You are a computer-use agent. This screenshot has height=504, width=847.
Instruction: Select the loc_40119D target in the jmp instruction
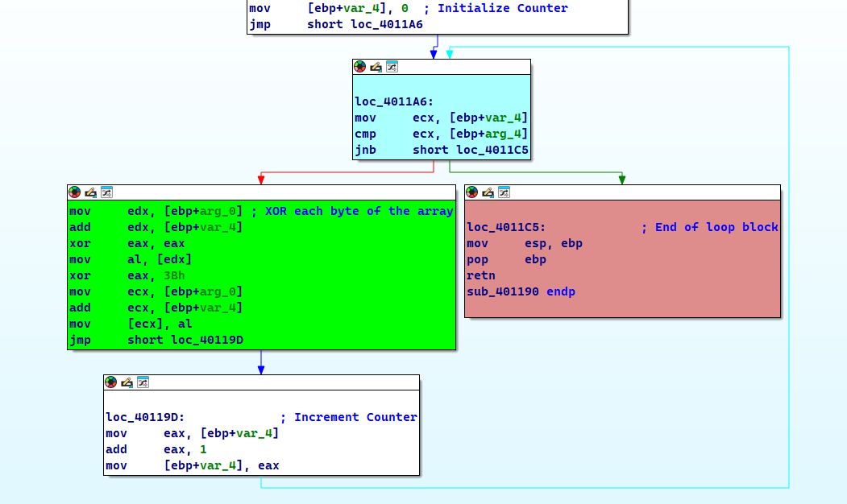tap(206, 340)
